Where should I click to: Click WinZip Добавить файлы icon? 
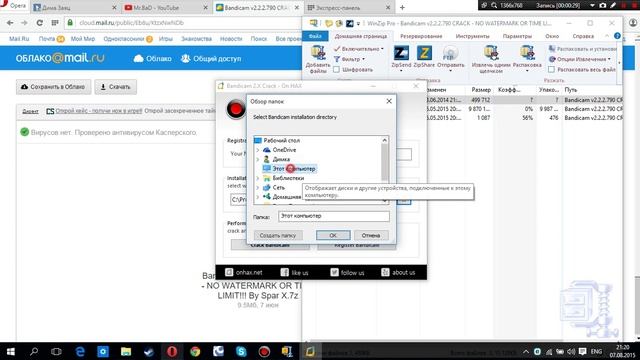318,60
